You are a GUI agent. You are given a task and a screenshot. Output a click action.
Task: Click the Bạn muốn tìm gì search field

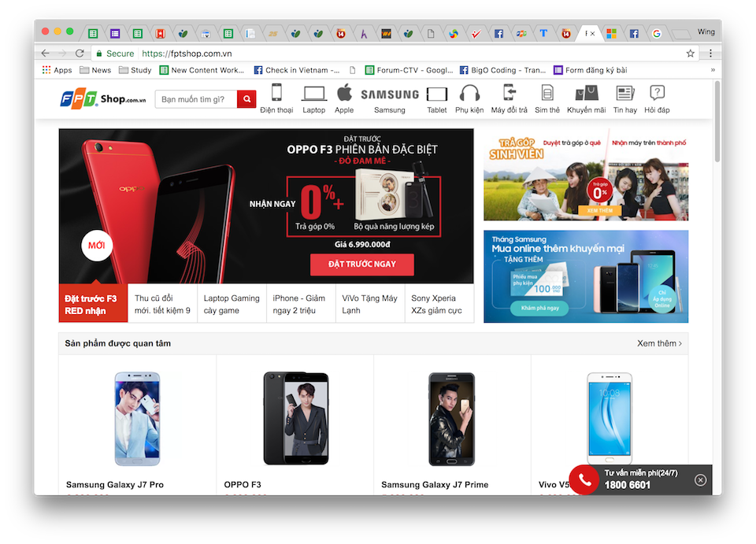click(x=196, y=99)
